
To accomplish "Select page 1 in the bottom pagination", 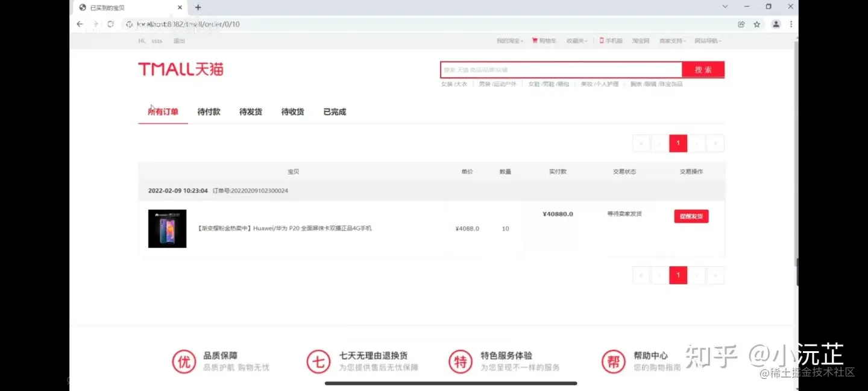I will [678, 275].
